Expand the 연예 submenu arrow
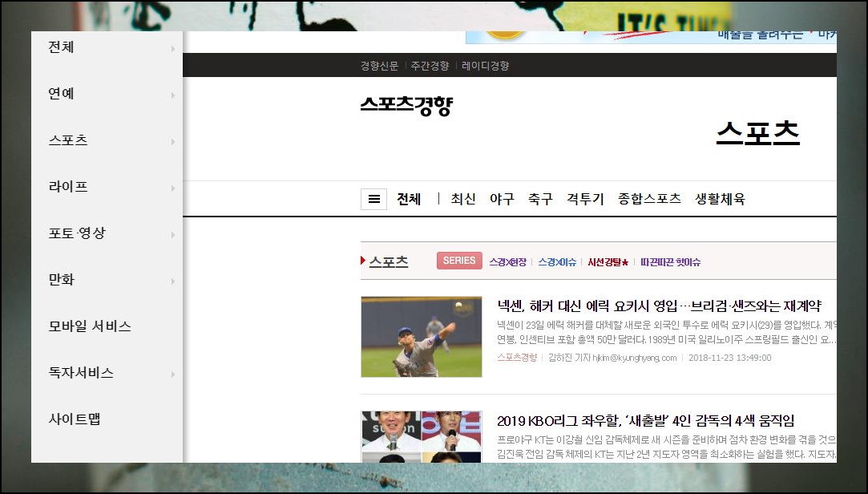Screen dimensions: 868x494 pyautogui.click(x=173, y=95)
